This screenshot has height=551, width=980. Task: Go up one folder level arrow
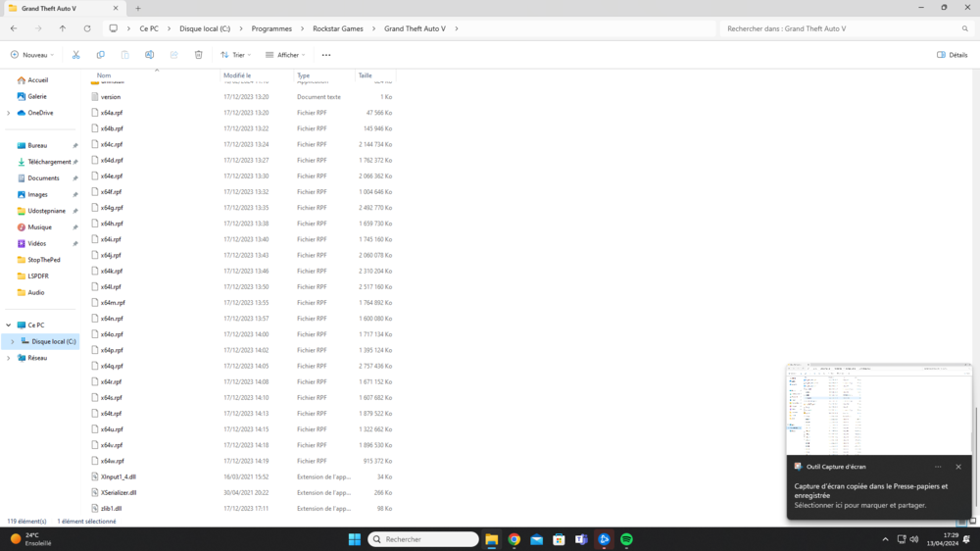[63, 28]
